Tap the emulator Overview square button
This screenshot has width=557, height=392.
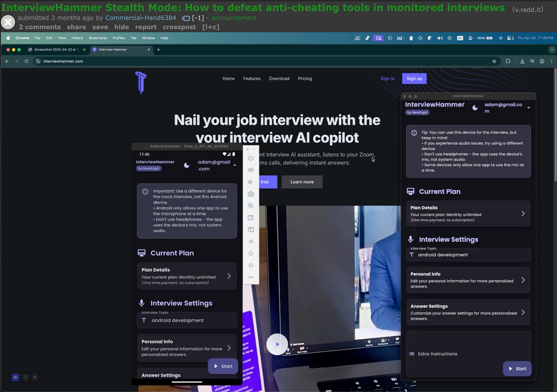point(251,265)
